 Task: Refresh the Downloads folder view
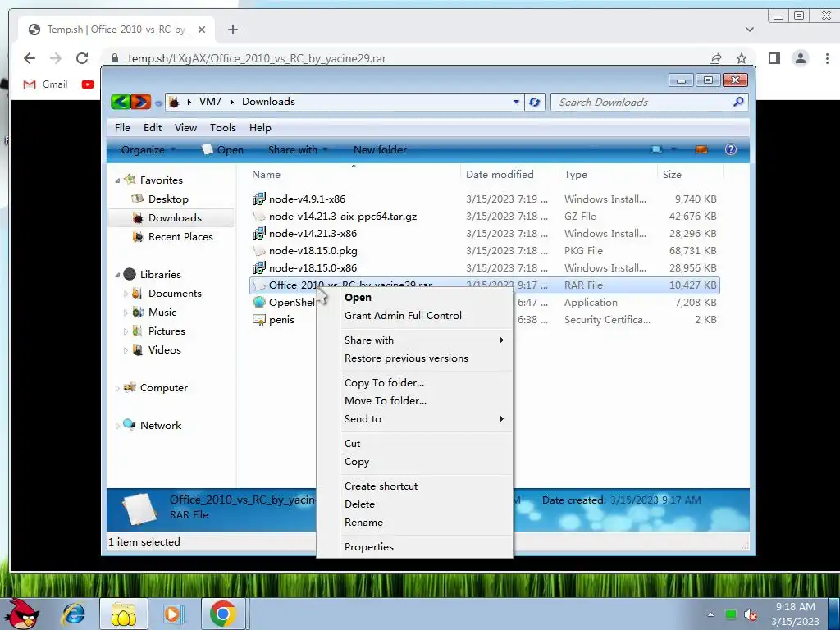534,102
